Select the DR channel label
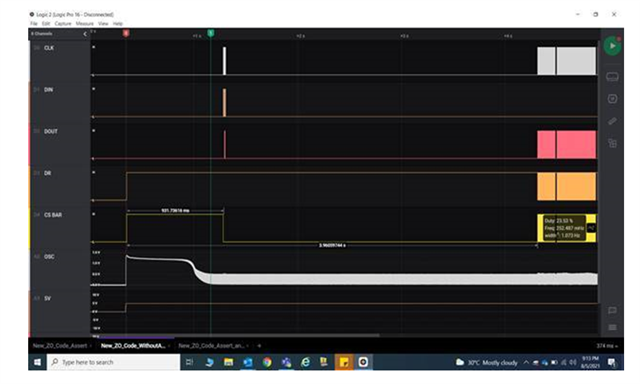Image resolution: width=640 pixels, height=384 pixels. [47, 173]
